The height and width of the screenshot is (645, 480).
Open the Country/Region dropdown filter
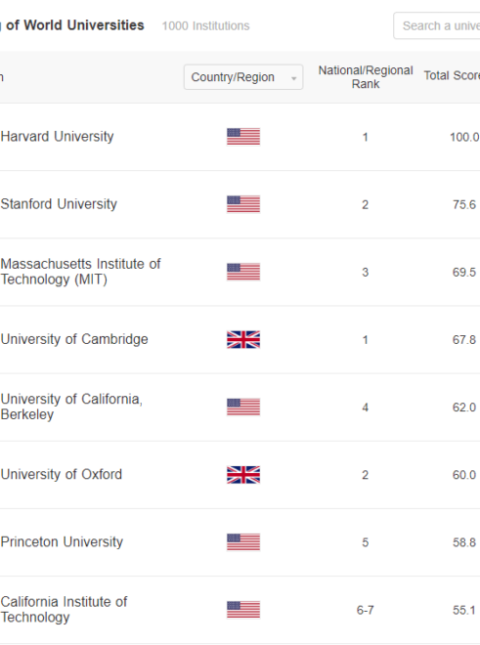(243, 77)
